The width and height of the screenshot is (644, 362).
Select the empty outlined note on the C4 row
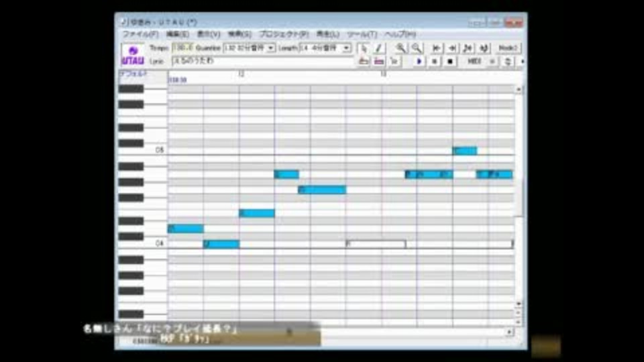pyautogui.click(x=376, y=244)
